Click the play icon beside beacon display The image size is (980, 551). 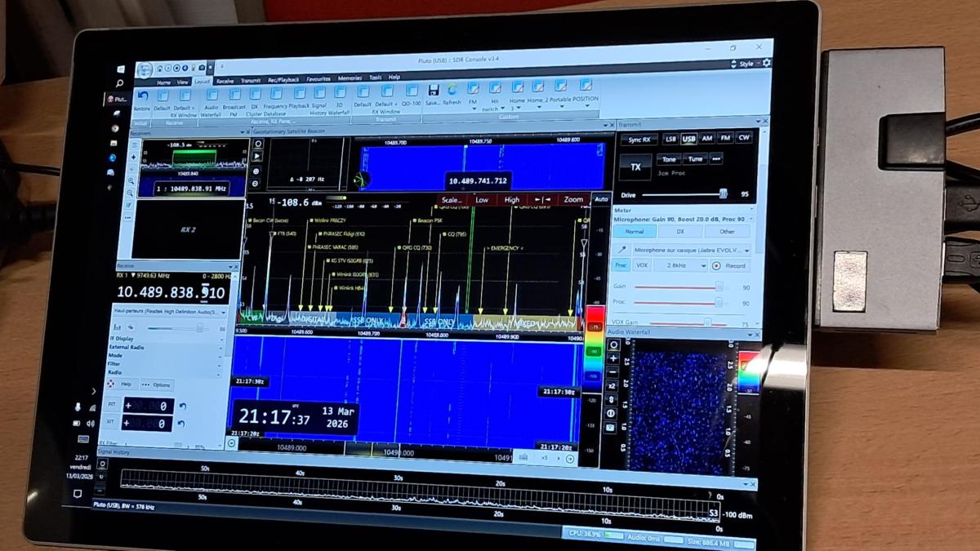(x=257, y=156)
